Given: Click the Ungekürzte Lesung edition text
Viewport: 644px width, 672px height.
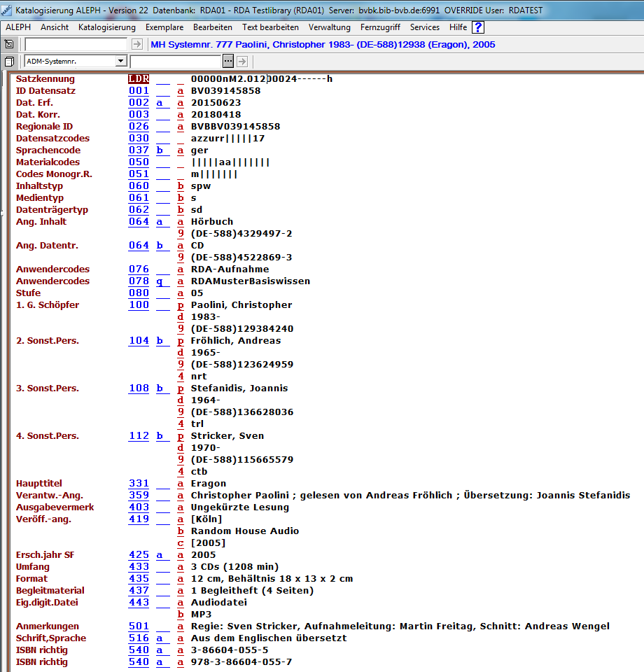Looking at the screenshot, I should point(239,507).
